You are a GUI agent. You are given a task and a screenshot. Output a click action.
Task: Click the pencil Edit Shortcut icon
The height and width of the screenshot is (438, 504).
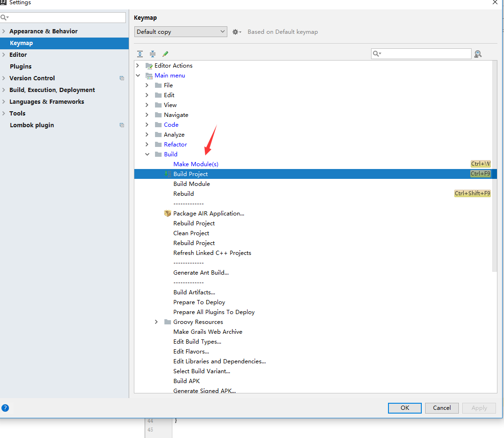[x=165, y=54]
